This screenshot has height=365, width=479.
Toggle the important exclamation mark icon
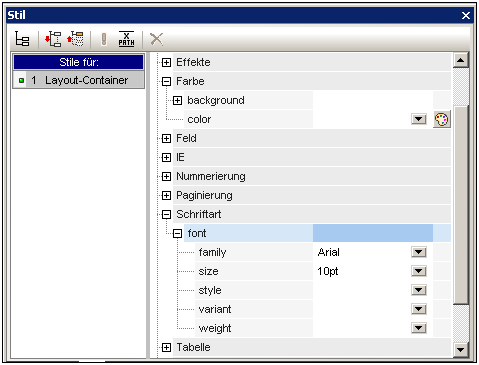(104, 39)
